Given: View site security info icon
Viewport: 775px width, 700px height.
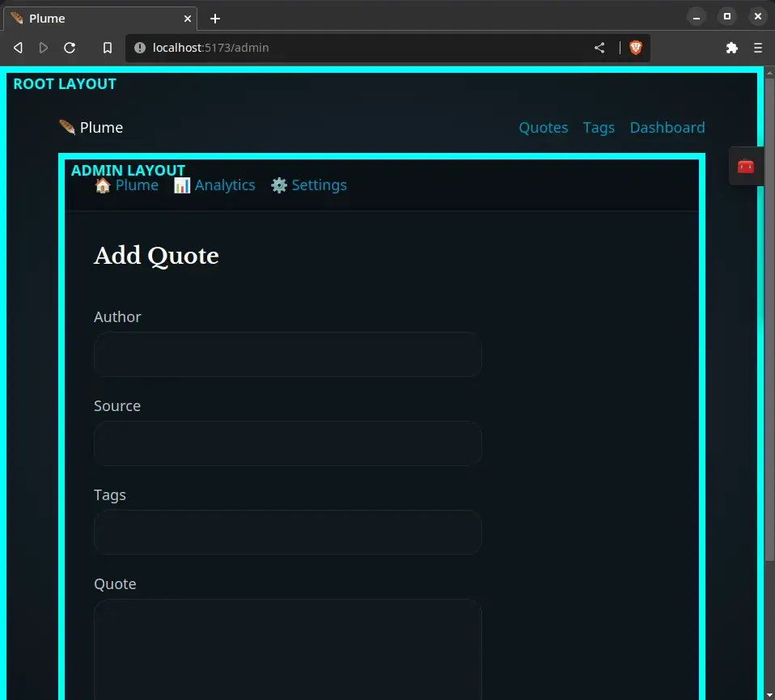Looking at the screenshot, I should coord(140,48).
